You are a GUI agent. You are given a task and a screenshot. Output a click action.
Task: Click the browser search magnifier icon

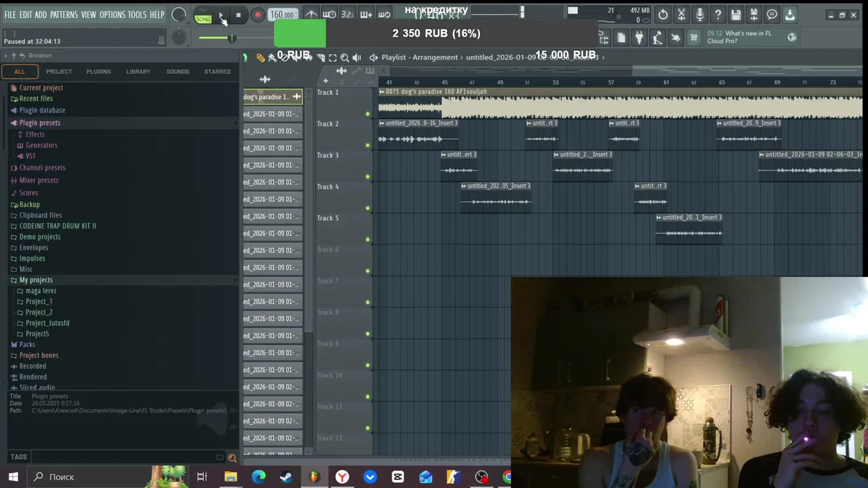[232, 457]
